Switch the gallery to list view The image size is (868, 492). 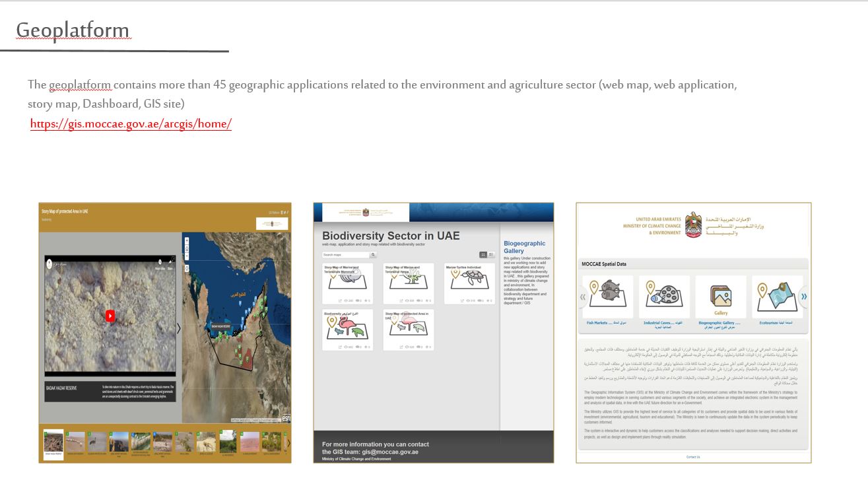tap(491, 255)
